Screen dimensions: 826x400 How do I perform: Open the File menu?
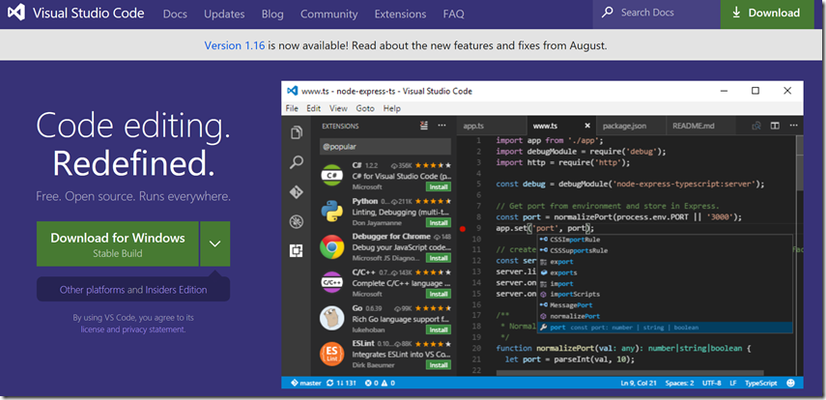[x=292, y=109]
